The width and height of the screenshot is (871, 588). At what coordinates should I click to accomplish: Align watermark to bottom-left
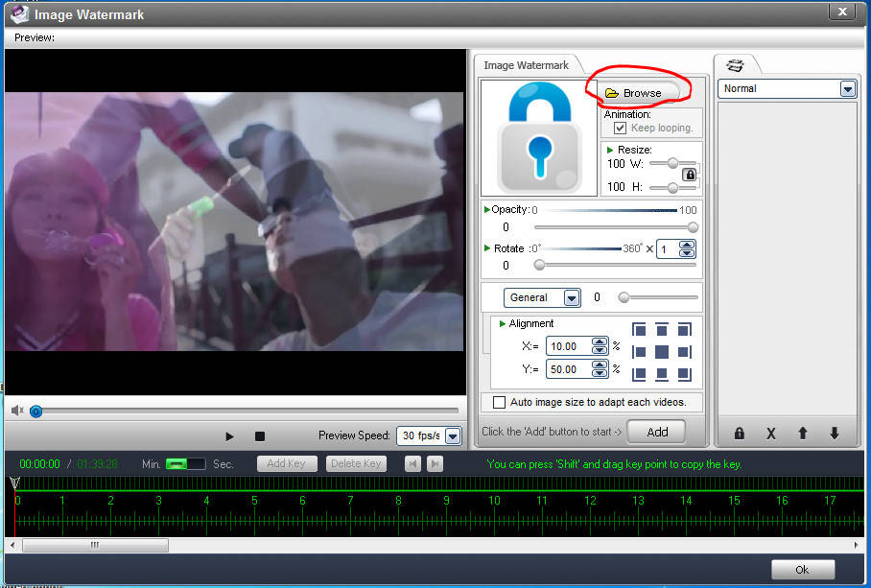639,374
